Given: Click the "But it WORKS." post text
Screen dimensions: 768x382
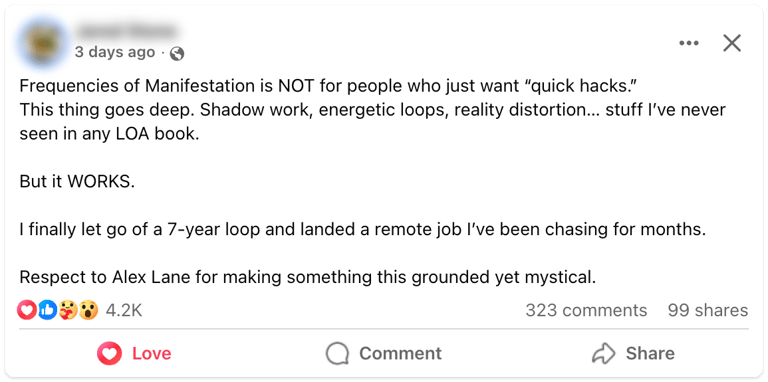Looking at the screenshot, I should 76,182.
